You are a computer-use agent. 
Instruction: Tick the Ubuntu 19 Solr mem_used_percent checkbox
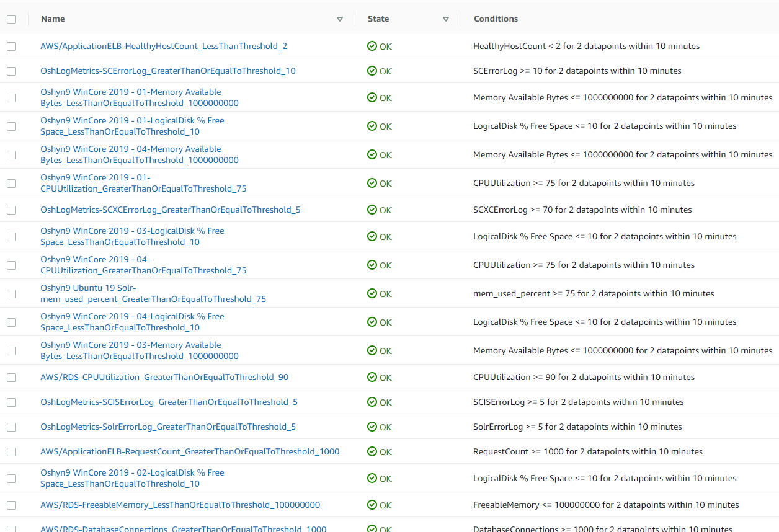11,294
